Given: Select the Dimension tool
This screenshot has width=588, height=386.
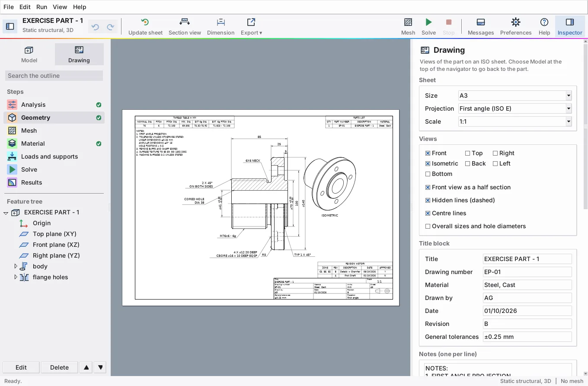Looking at the screenshot, I should click(220, 26).
